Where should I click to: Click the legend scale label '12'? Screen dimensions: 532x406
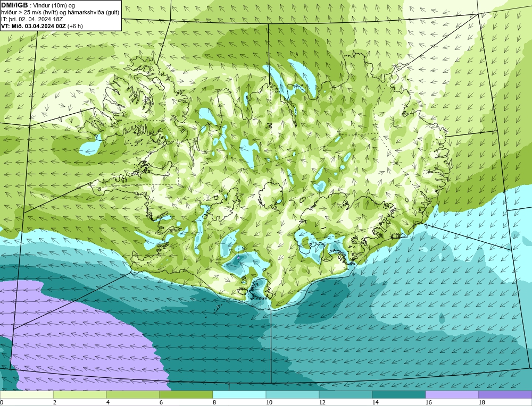coord(322,402)
